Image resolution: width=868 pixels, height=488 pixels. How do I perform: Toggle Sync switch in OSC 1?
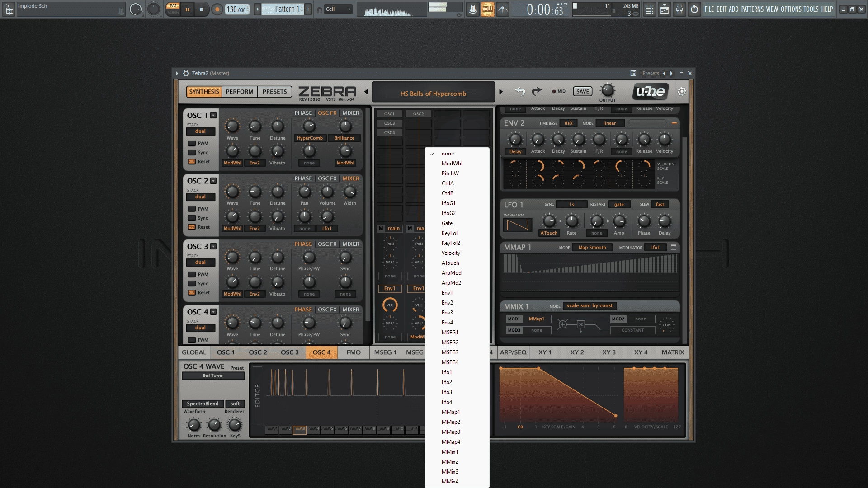click(192, 153)
